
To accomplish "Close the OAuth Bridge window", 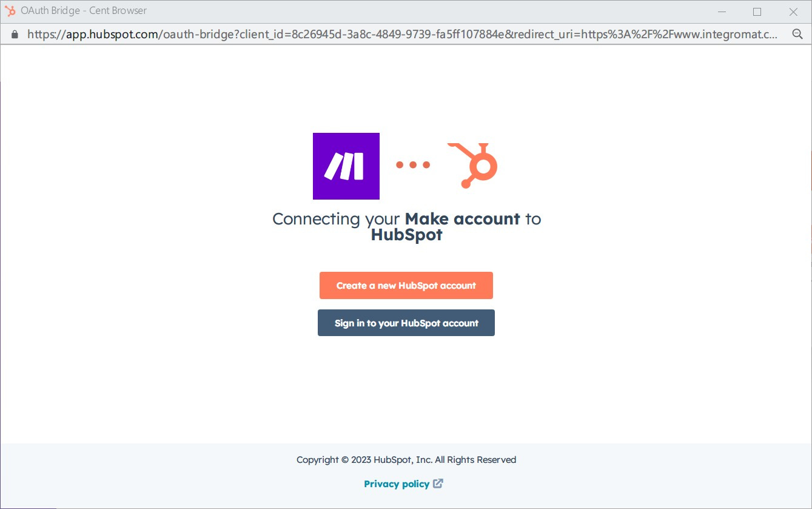I will pos(793,12).
